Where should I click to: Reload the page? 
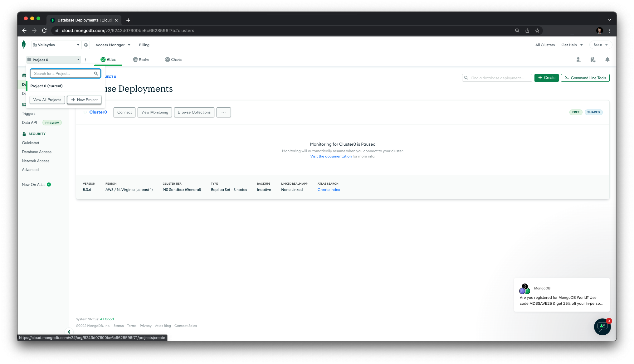tap(44, 31)
